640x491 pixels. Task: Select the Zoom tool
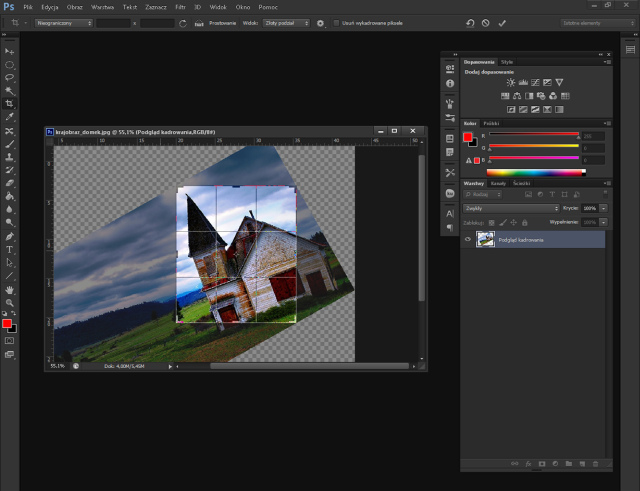(9, 303)
